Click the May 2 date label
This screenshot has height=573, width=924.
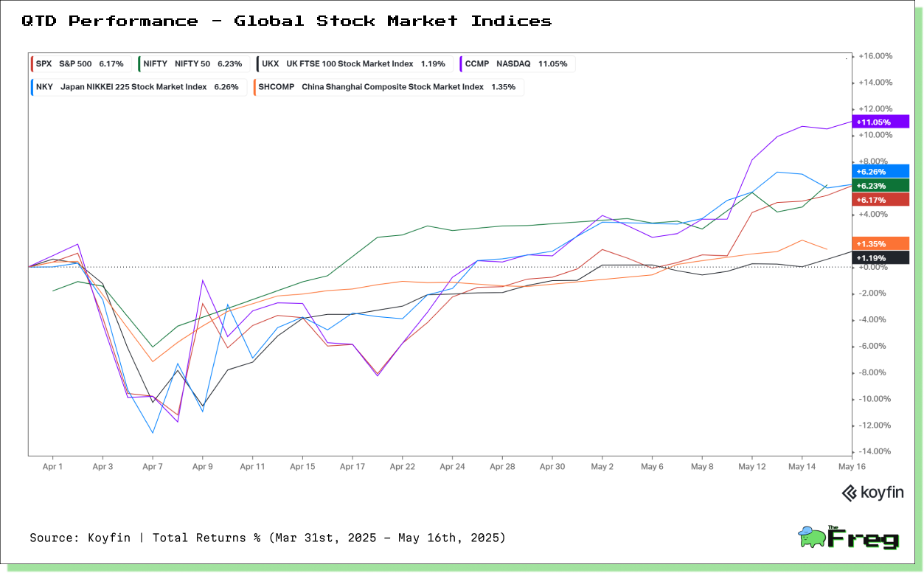pyautogui.click(x=602, y=467)
